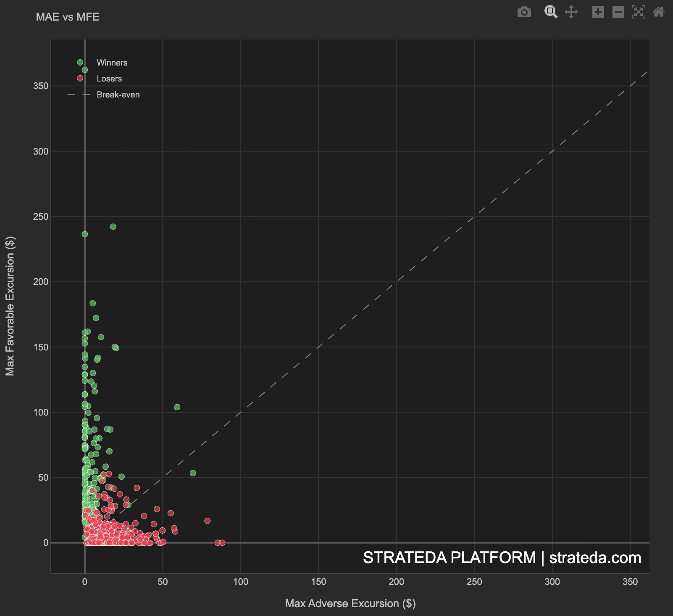Click the Break-even dashed line legend symbol
The width and height of the screenshot is (673, 616).
[x=78, y=95]
